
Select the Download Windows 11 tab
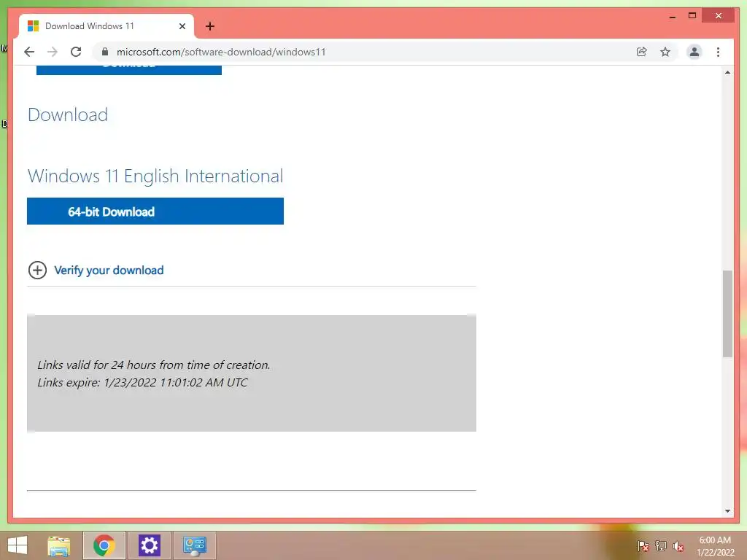106,26
